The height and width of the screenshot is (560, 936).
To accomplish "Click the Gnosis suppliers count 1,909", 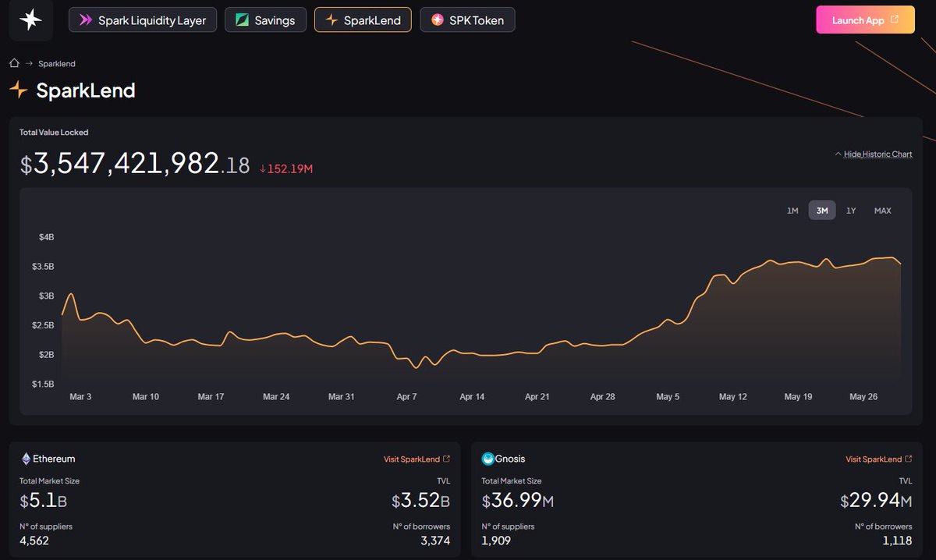I will 497,541.
